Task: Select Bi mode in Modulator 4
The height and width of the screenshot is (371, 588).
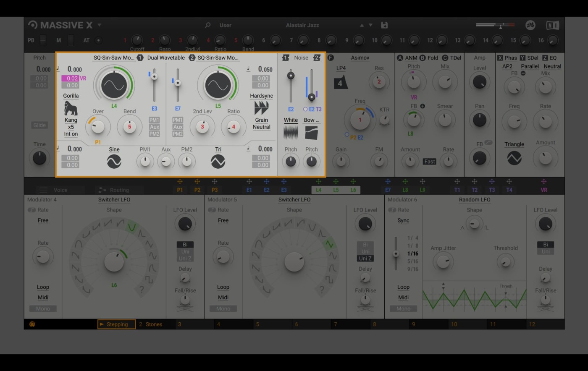Action: click(x=185, y=244)
